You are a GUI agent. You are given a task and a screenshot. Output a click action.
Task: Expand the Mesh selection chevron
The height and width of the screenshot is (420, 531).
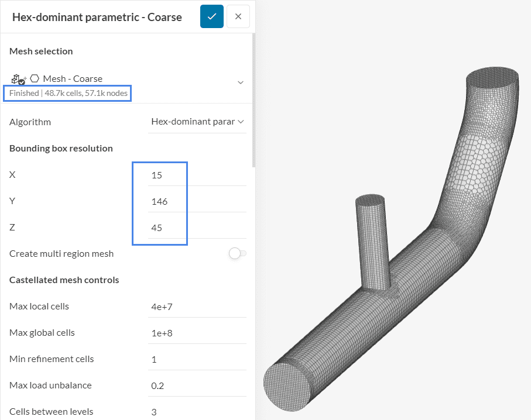[240, 82]
